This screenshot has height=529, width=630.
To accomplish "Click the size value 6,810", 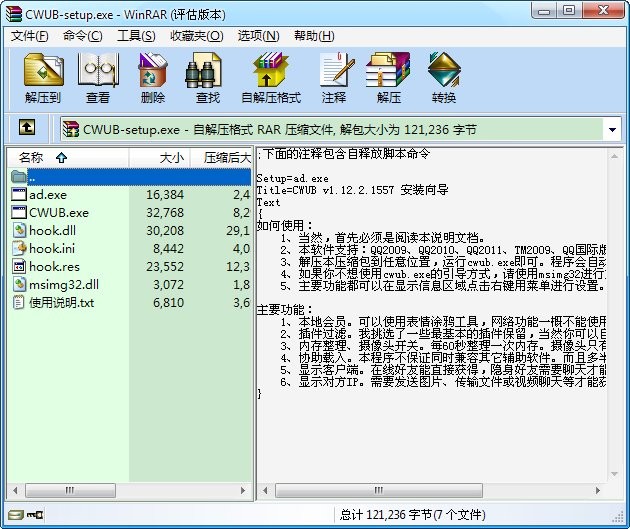I will pyautogui.click(x=168, y=302).
